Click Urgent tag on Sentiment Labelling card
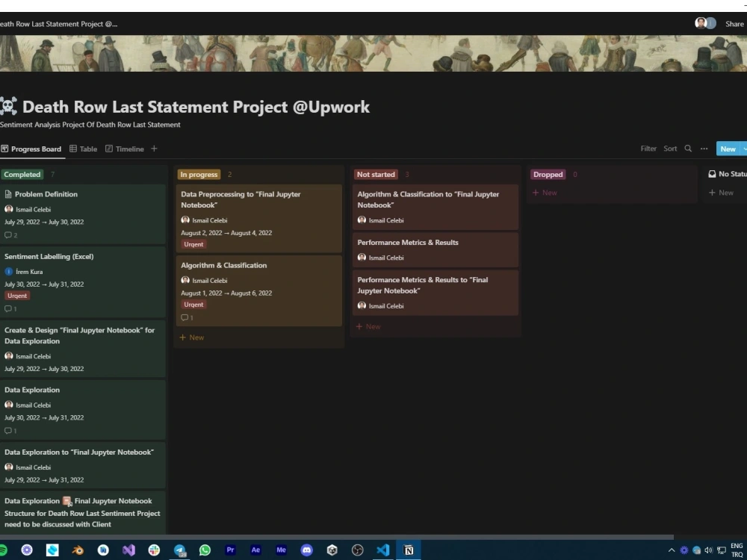 pos(17,296)
